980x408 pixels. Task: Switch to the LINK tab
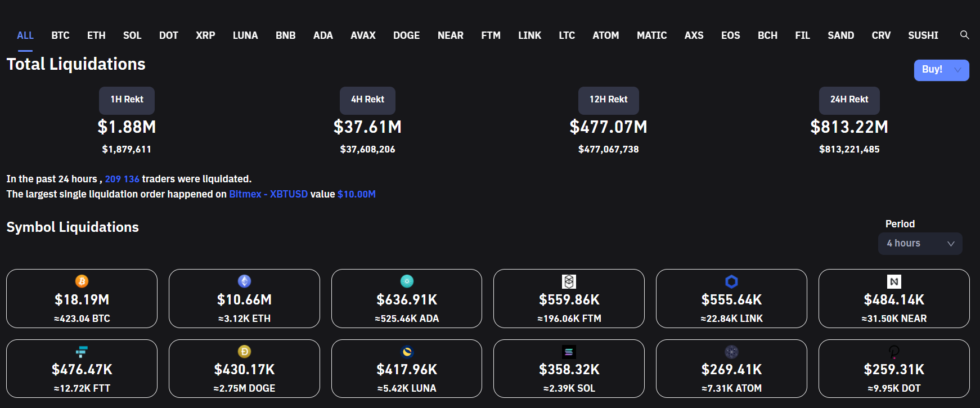tap(529, 35)
